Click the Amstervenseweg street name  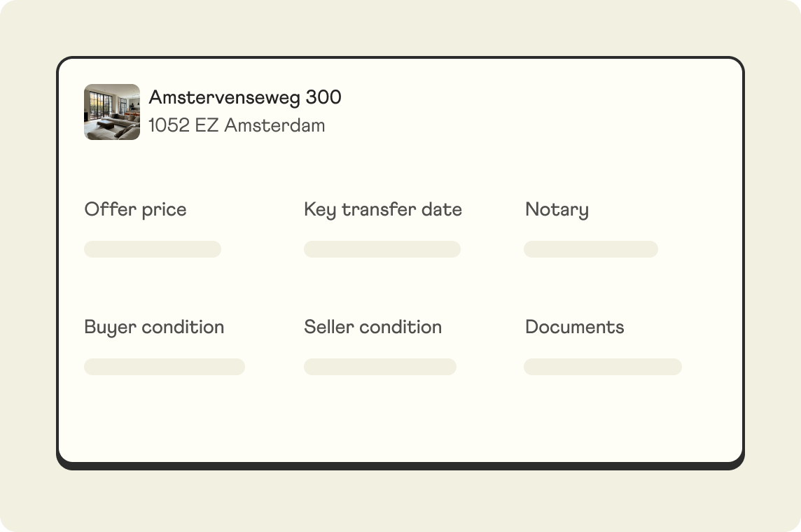coord(225,97)
